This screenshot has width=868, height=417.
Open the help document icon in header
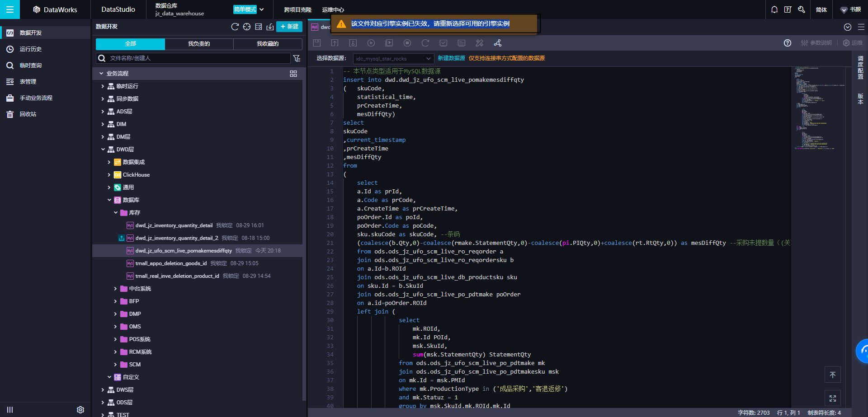[788, 9]
